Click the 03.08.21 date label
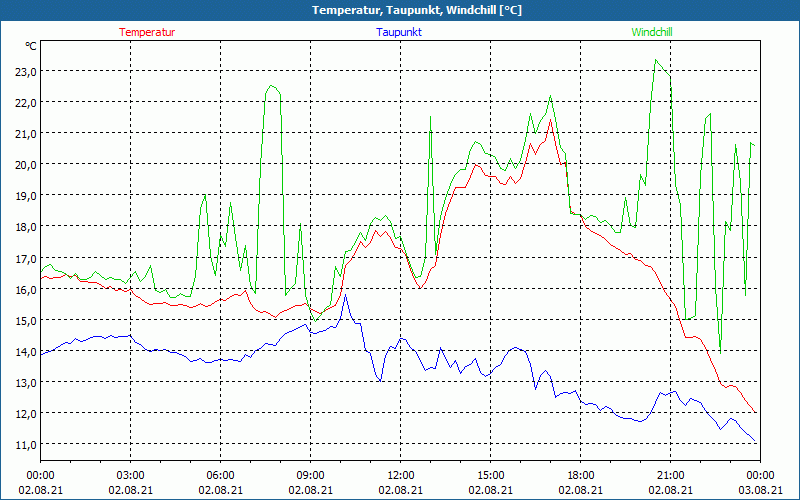 pyautogui.click(x=760, y=490)
